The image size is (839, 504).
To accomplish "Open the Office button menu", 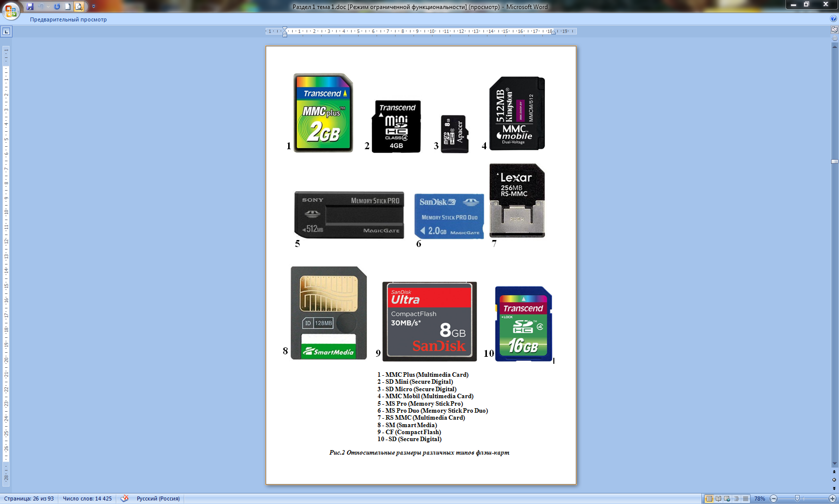I will (x=10, y=10).
